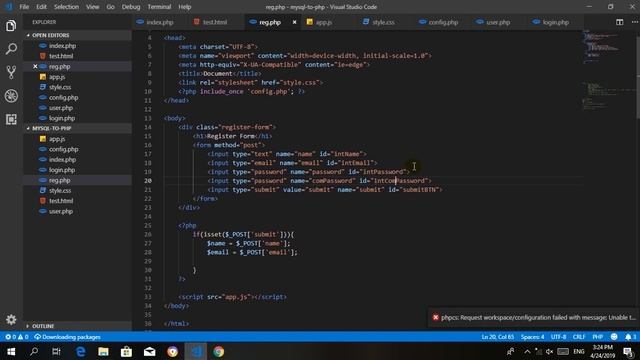Open config.php in MYSQL-TO-PHP folder
640x360 pixels.
[x=78, y=149]
